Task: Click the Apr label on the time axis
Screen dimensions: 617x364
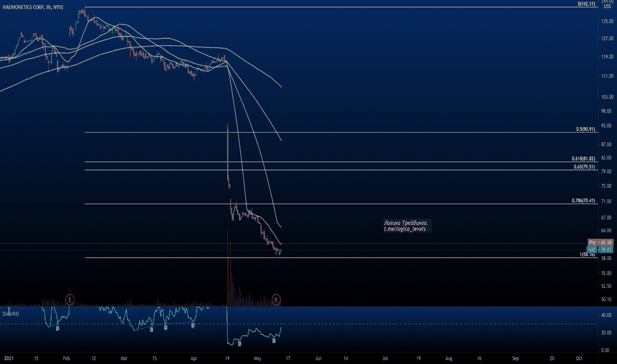Action: (193, 359)
